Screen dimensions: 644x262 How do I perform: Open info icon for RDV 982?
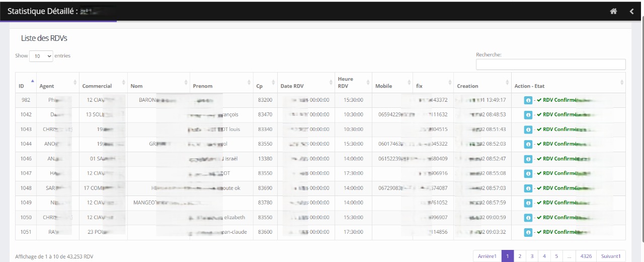[528, 100]
